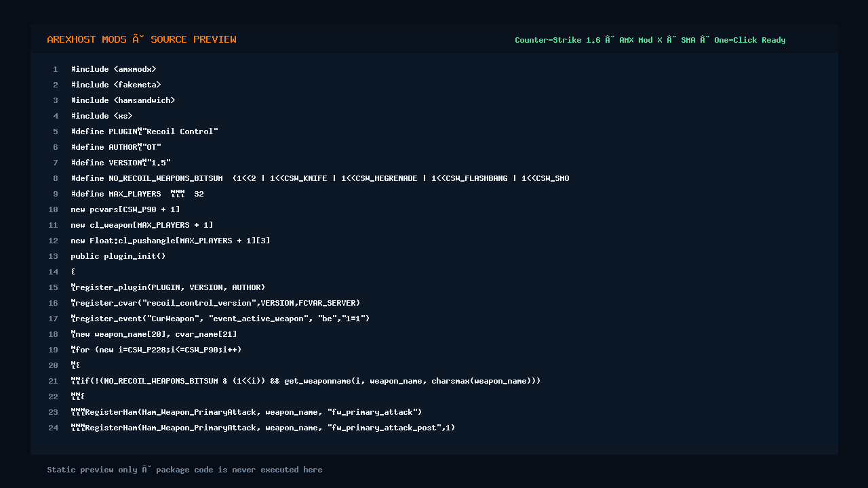Screen dimensions: 868x488
Task: Select the '#include <amxmodx>' line
Action: pyautogui.click(x=114, y=69)
